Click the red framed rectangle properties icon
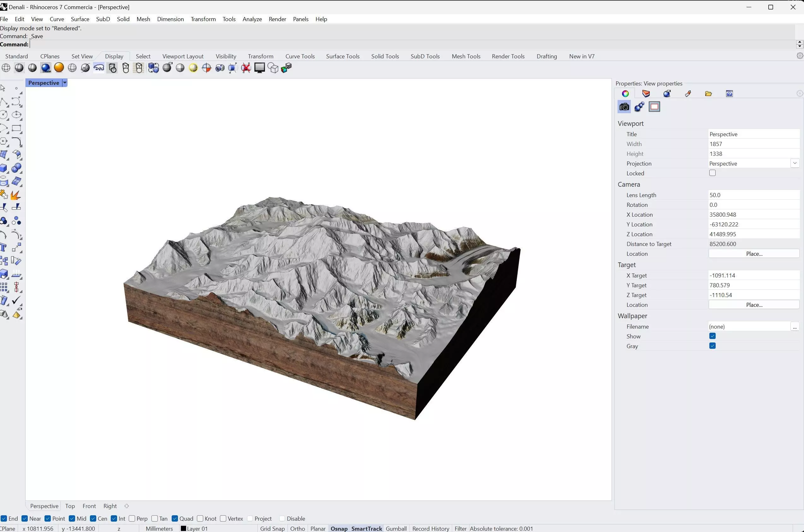The height and width of the screenshot is (532, 804). [x=654, y=107]
